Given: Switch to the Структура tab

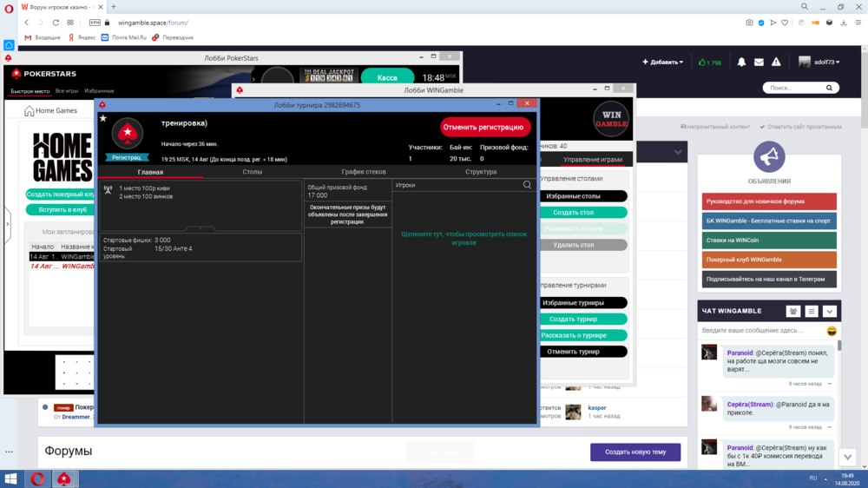Looking at the screenshot, I should tap(481, 172).
